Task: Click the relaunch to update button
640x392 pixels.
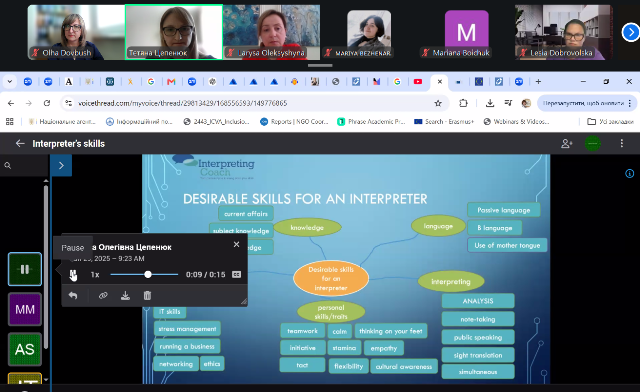Action: tap(583, 103)
